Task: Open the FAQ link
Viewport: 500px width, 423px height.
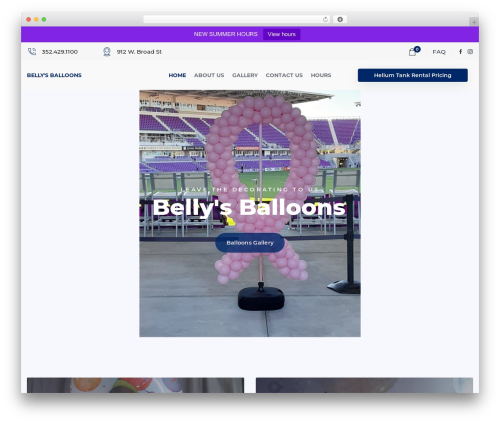Action: point(439,52)
